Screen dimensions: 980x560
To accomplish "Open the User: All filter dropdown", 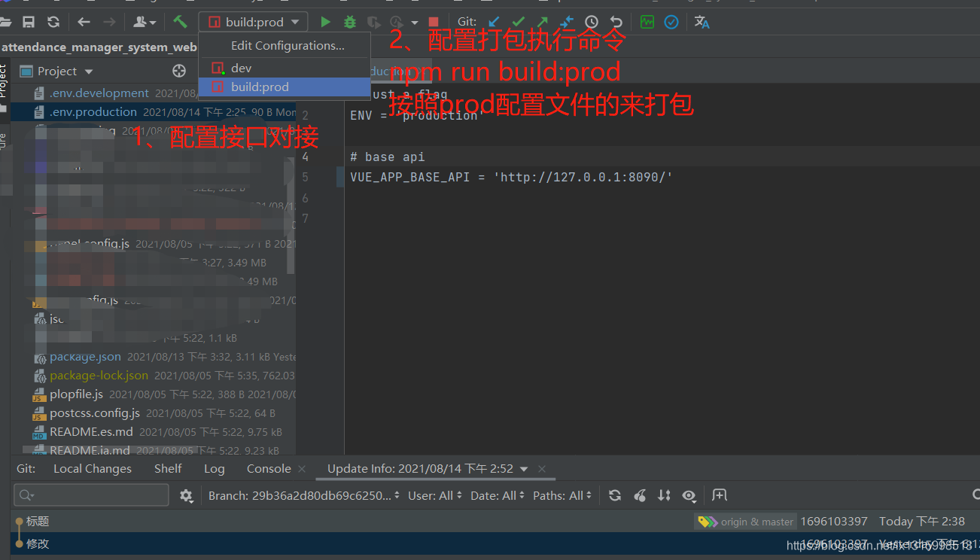I will point(435,495).
